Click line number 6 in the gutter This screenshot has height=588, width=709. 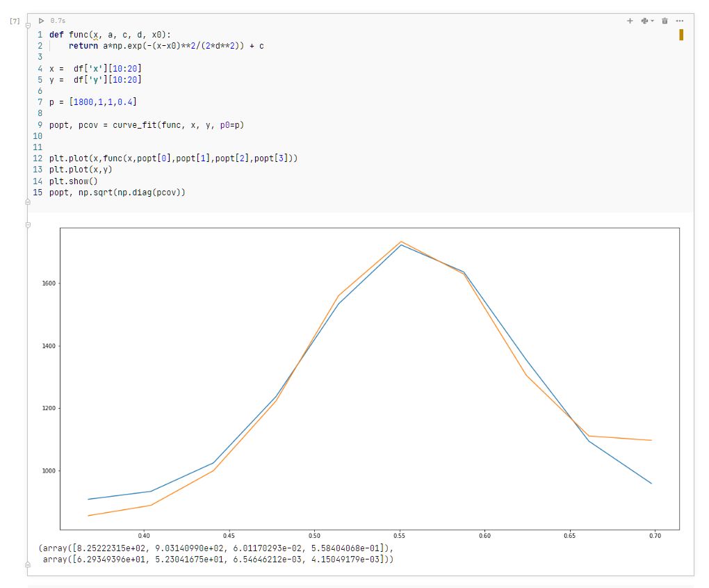coord(40,91)
